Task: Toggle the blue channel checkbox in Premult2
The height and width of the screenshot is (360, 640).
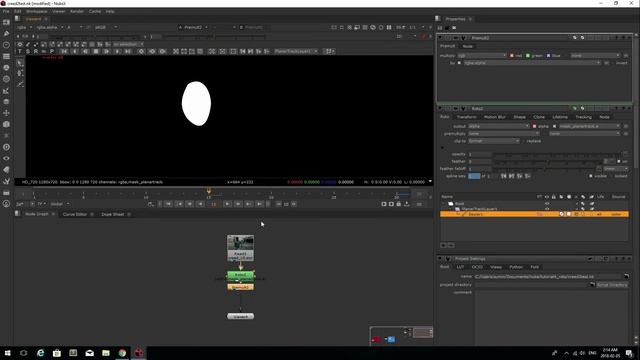Action: click(548, 56)
